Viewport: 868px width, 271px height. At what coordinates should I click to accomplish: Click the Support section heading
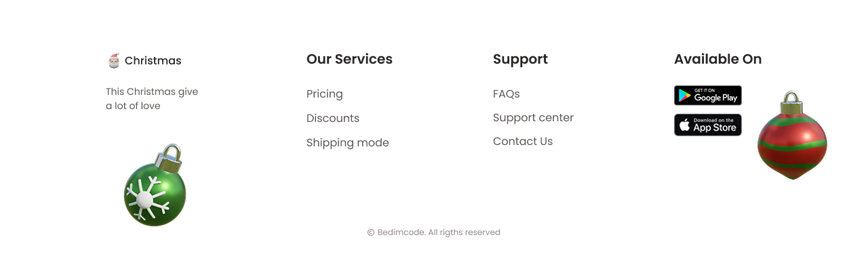pyautogui.click(x=520, y=60)
